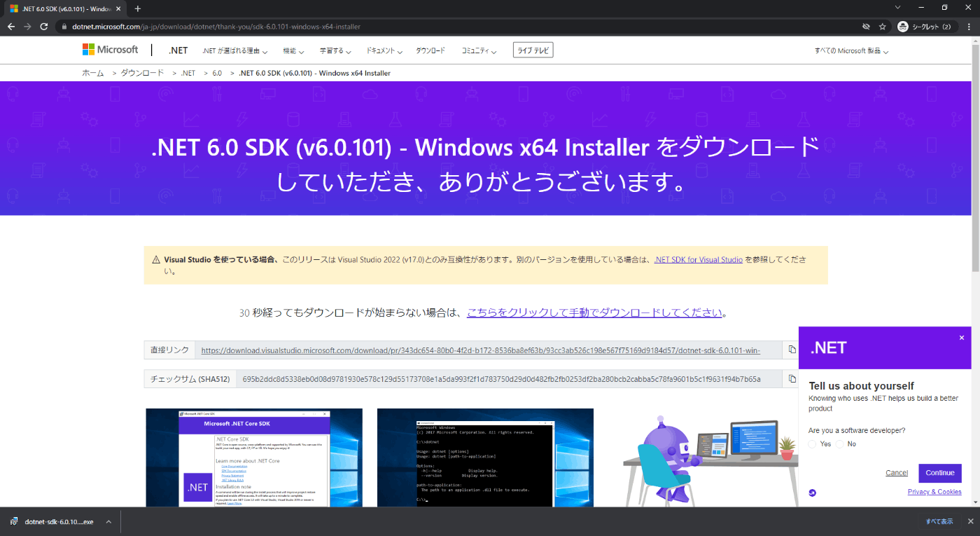Bookmark this page with star icon
Image resolution: width=980 pixels, height=536 pixels.
click(883, 27)
